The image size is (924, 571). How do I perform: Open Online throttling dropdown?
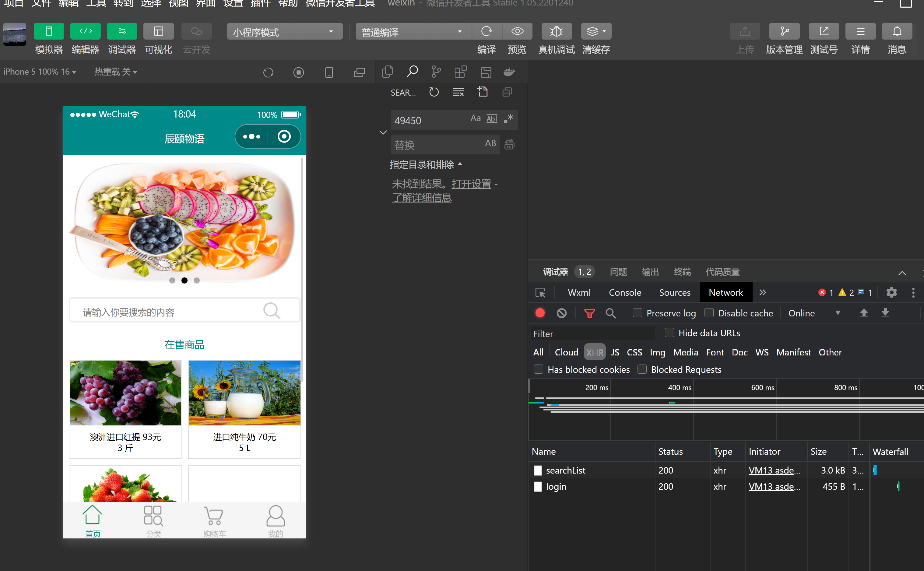click(x=814, y=313)
